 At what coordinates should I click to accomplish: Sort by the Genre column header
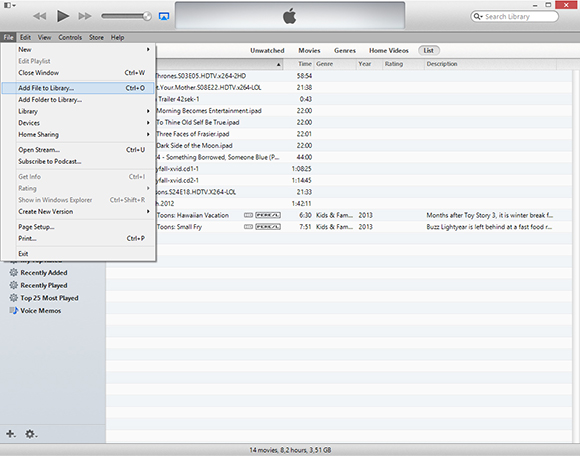(335, 64)
